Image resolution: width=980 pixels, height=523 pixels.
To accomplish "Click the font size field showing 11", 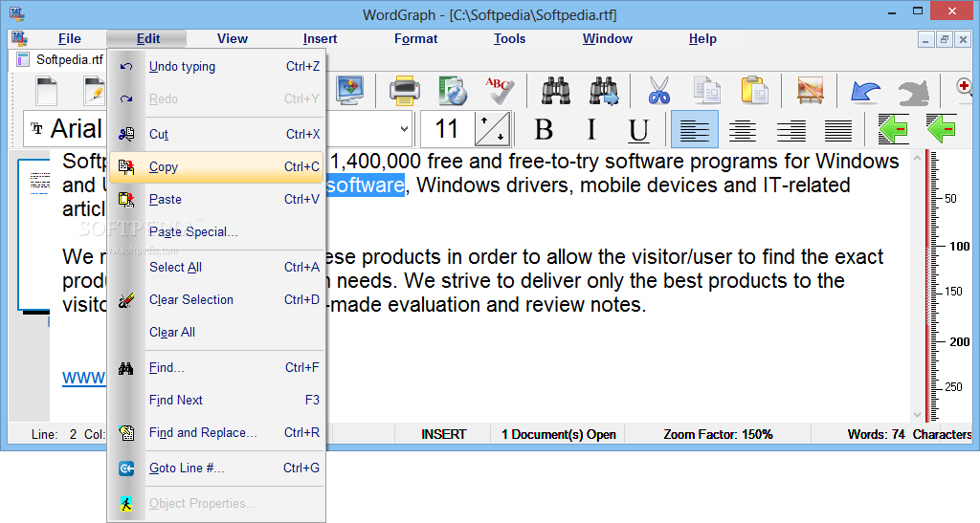I will coord(448,129).
